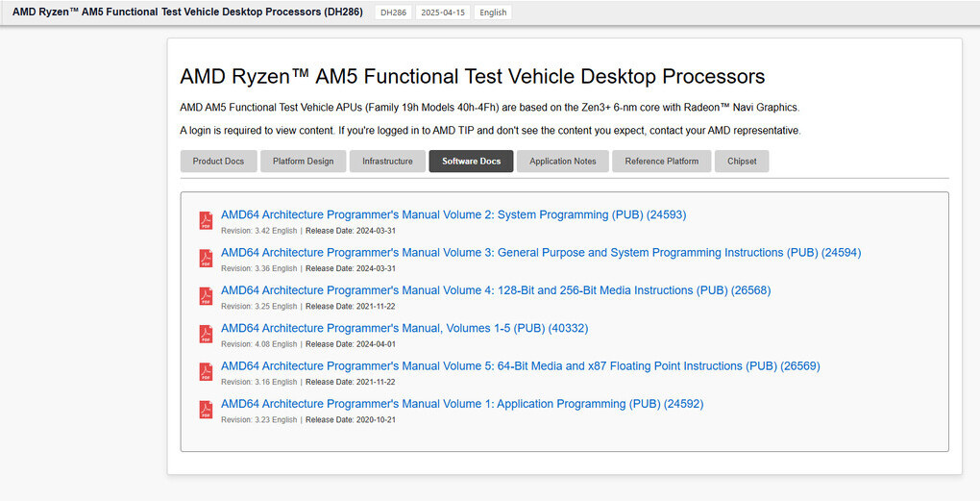
Task: Click the PDF icon for Volumes 1-5 manual
Action: pyautogui.click(x=206, y=335)
